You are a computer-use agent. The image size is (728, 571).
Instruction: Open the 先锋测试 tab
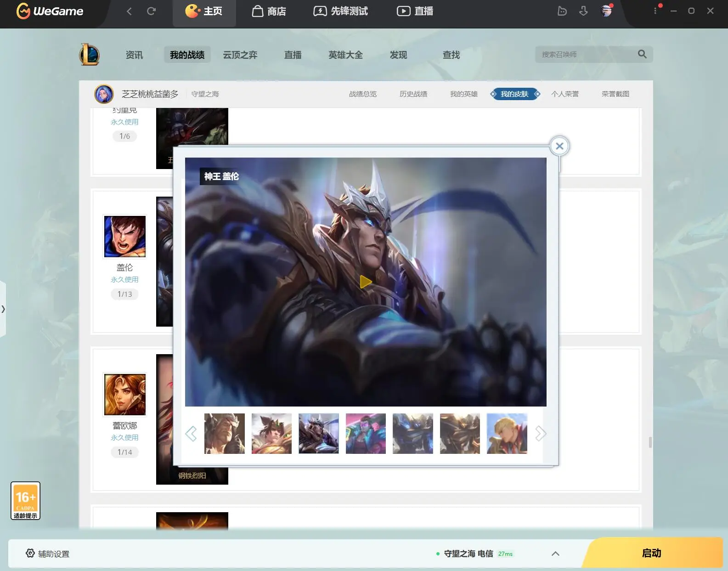click(x=340, y=11)
